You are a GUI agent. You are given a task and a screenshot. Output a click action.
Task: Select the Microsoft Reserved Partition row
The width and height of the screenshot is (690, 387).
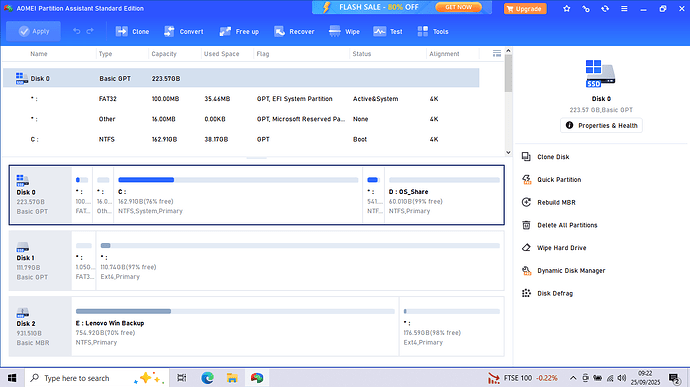(x=241, y=119)
